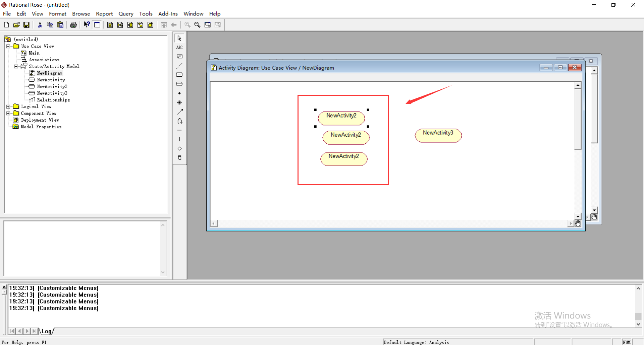Expand the Component View folder
Image resolution: width=644 pixels, height=345 pixels.
8,113
